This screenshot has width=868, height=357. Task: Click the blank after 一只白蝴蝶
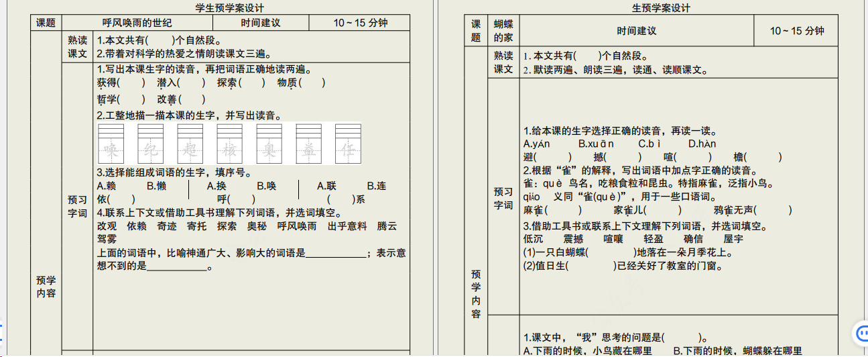coord(612,253)
